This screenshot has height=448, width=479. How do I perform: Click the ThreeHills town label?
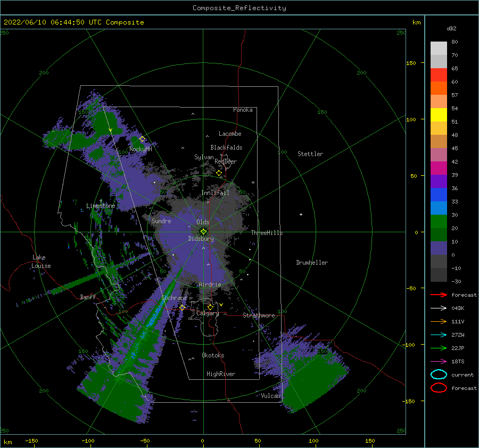click(x=267, y=233)
